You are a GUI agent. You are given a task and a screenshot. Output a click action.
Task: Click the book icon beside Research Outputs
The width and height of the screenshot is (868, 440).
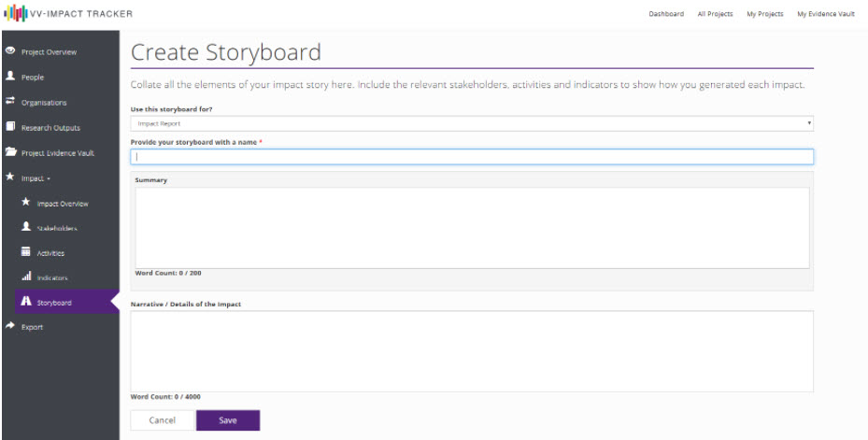click(x=10, y=127)
